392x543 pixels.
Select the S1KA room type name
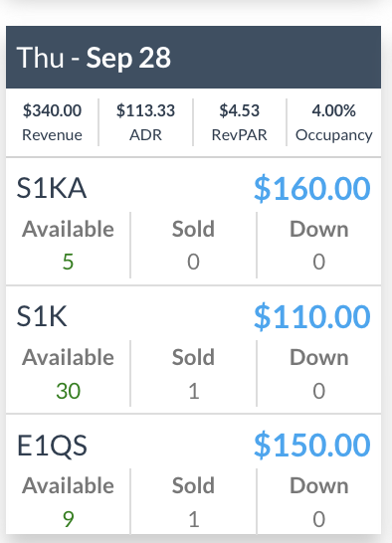pos(52,188)
